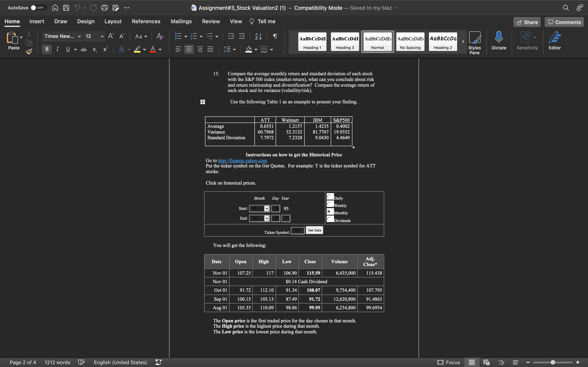Expand the font size dropdown
Screen dimensions: 588x367
coord(102,36)
